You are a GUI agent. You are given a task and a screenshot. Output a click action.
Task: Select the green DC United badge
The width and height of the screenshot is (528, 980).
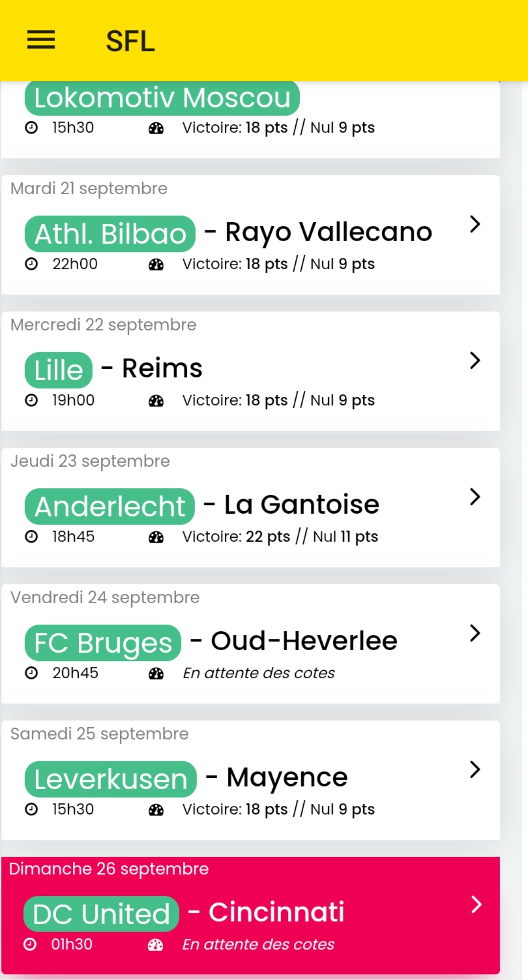click(101, 914)
